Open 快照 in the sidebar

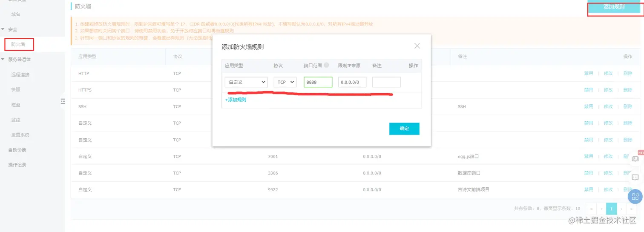[16, 90]
